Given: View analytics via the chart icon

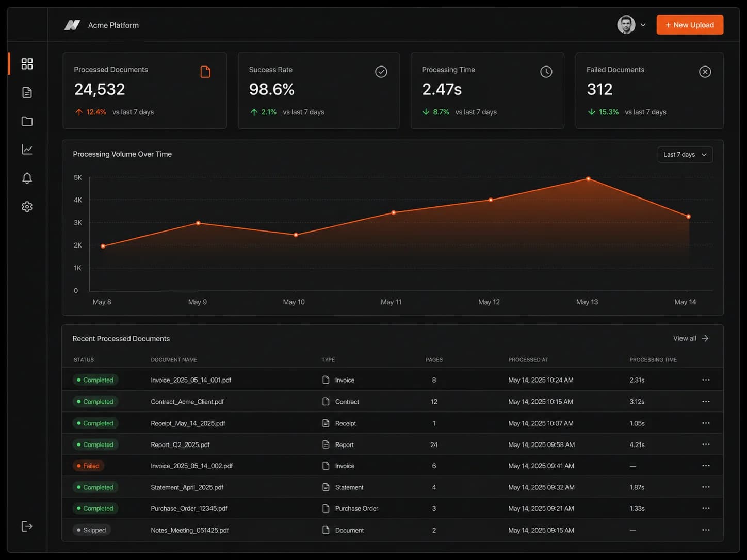Looking at the screenshot, I should (27, 149).
